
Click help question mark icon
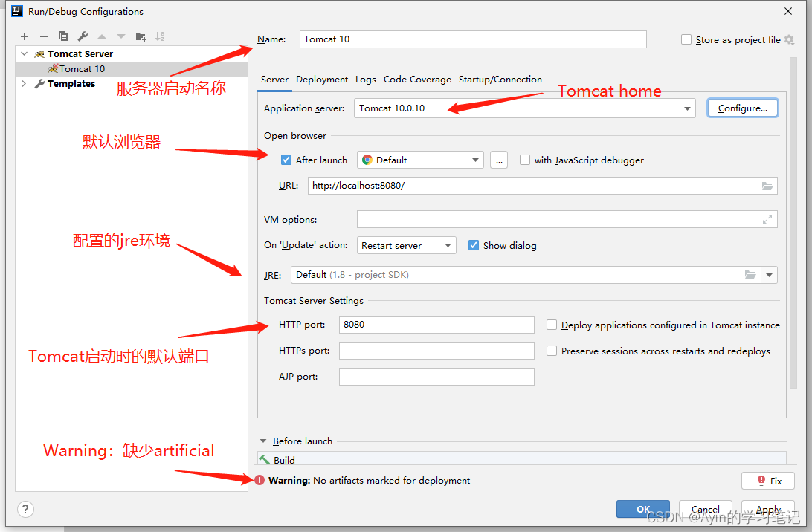point(25,509)
